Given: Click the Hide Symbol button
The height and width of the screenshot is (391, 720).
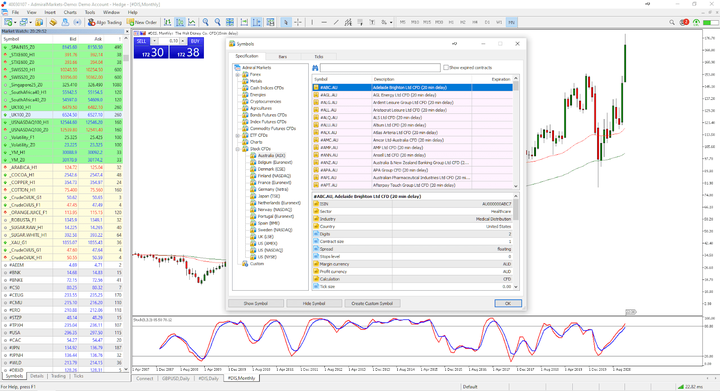Looking at the screenshot, I should 314,303.
